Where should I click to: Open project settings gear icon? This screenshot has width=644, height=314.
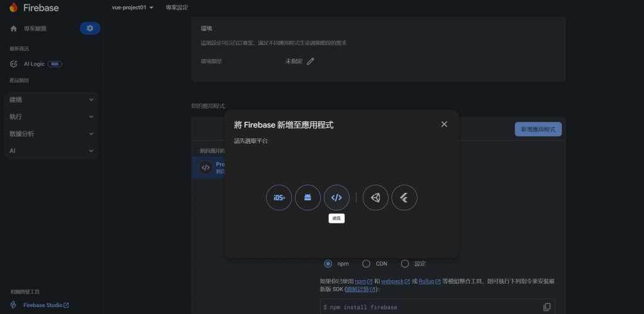[x=90, y=28]
